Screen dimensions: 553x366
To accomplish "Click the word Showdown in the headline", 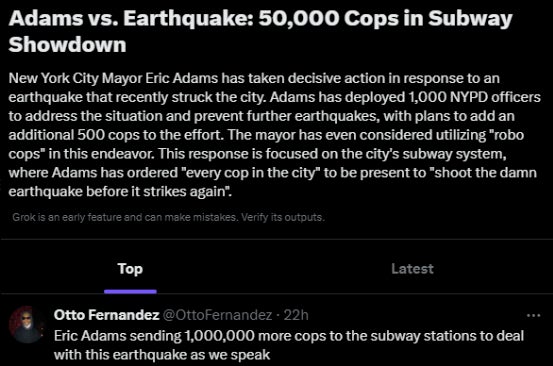I will tap(67, 44).
